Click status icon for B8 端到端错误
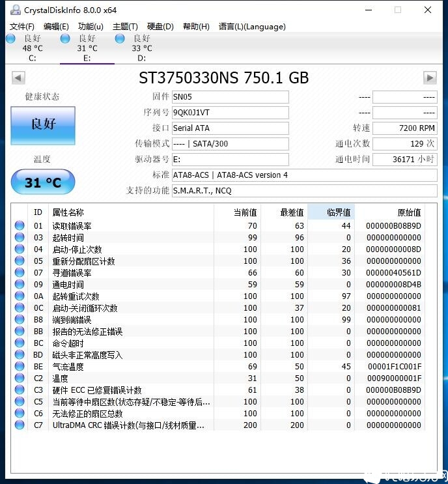This screenshot has width=448, height=484. tap(20, 319)
